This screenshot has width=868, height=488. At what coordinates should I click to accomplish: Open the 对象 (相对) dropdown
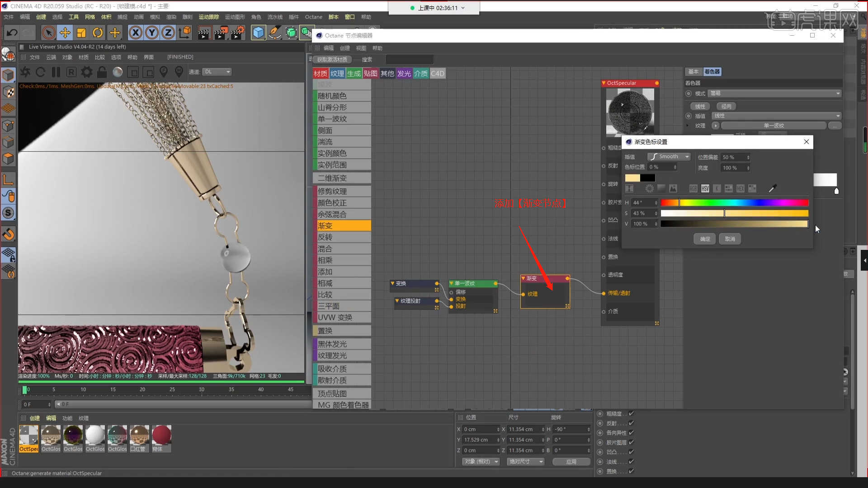(x=481, y=461)
